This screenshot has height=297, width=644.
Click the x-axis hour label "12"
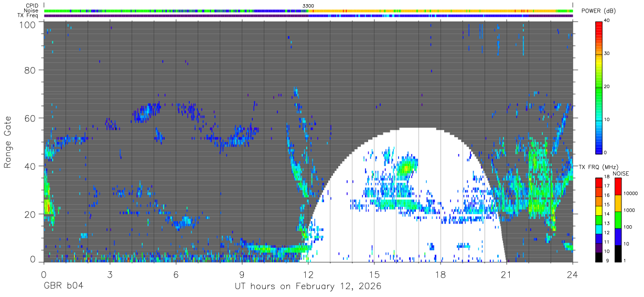308,274
